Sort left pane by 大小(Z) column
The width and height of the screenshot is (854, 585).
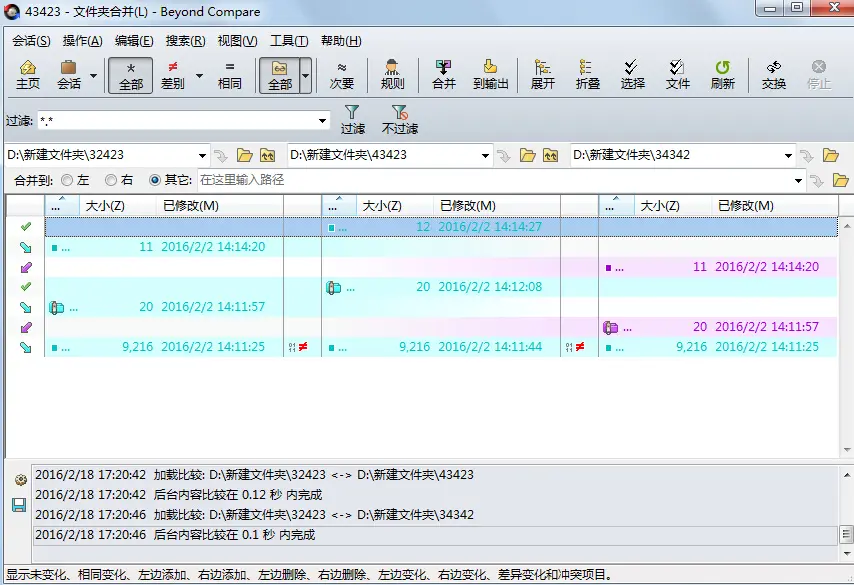point(117,206)
